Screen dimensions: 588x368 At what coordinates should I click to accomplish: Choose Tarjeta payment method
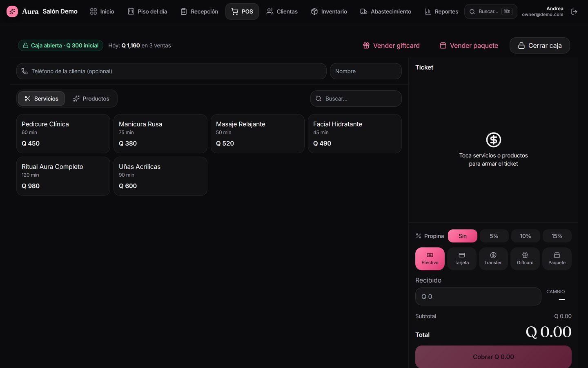(462, 259)
